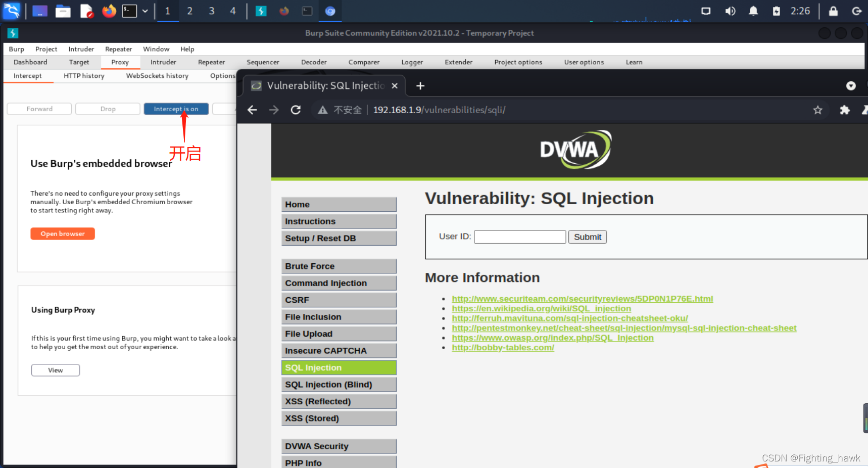
Task: Close the Vulnerability: SQL Injection browser tab
Action: coord(395,86)
